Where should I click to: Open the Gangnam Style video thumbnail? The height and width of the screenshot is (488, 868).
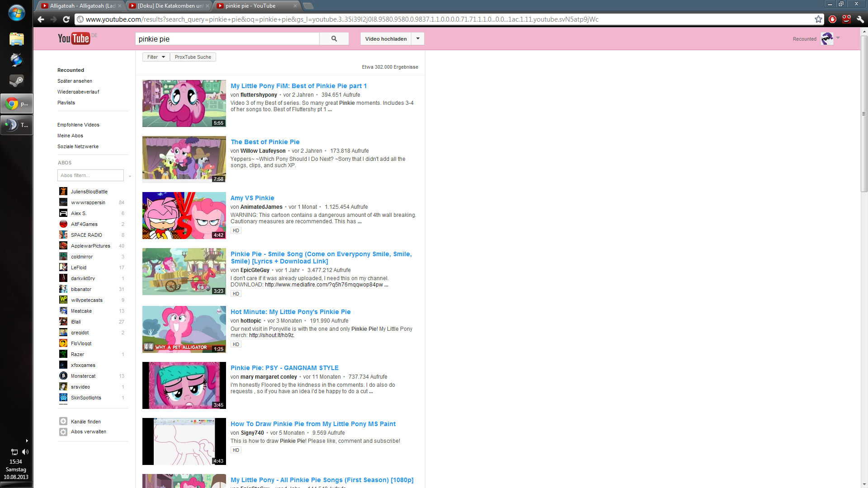[x=184, y=385]
